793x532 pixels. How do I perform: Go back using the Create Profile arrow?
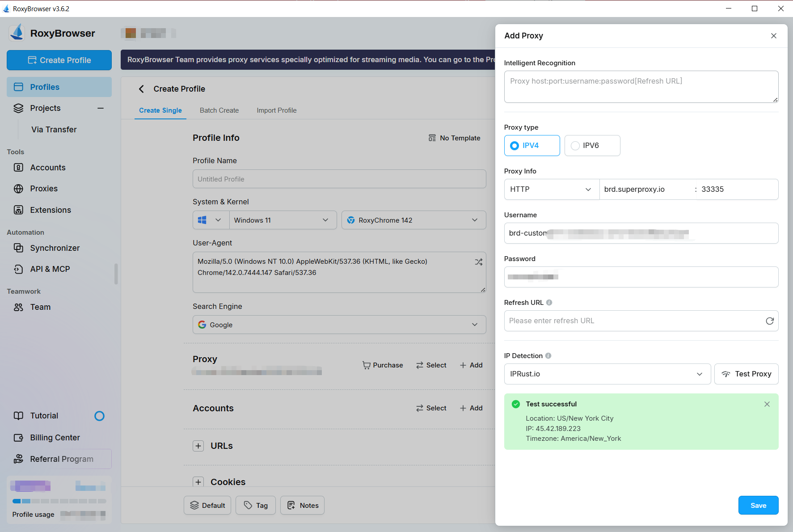pos(142,89)
